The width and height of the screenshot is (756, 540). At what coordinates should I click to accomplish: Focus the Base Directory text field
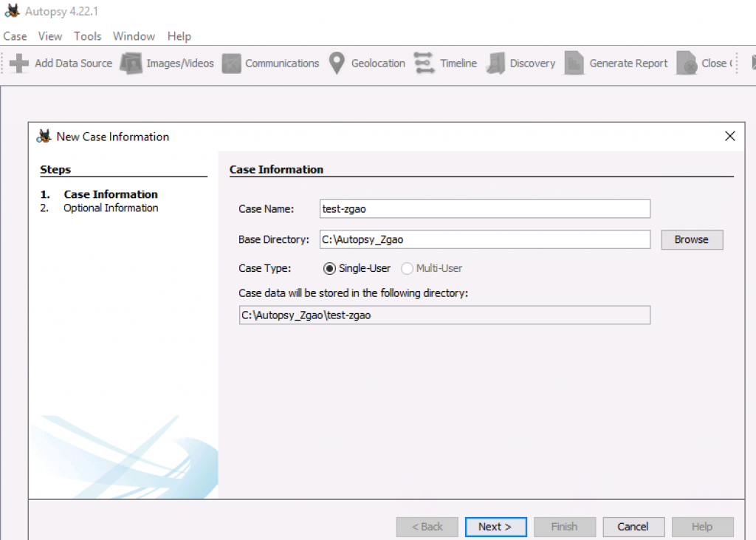(484, 239)
